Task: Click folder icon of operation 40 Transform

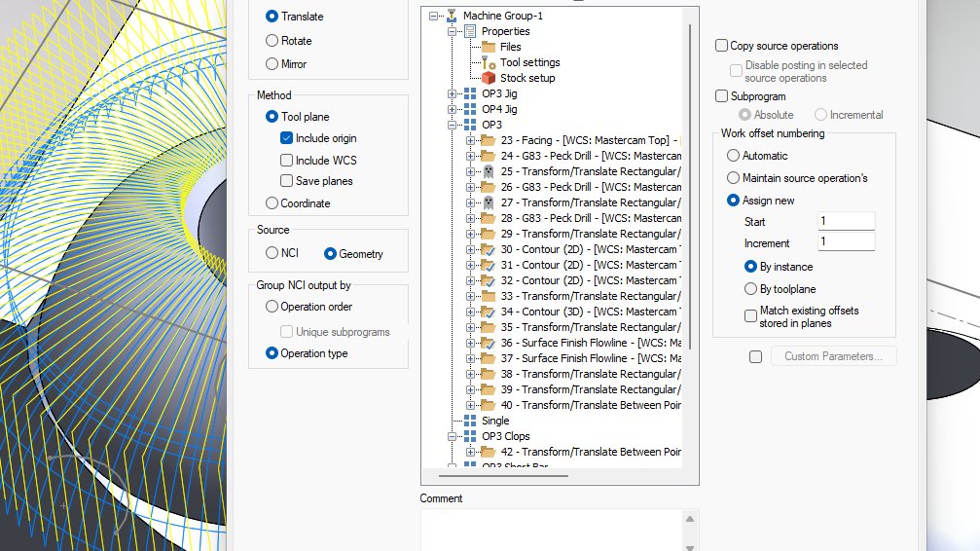Action: tap(489, 405)
